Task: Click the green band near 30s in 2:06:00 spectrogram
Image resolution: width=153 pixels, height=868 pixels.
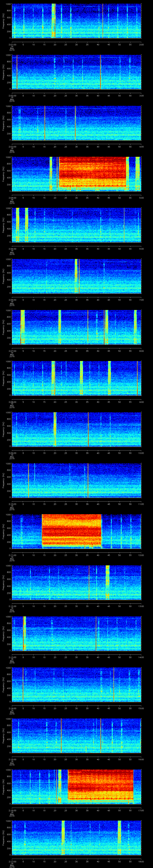Action: (x=76, y=276)
